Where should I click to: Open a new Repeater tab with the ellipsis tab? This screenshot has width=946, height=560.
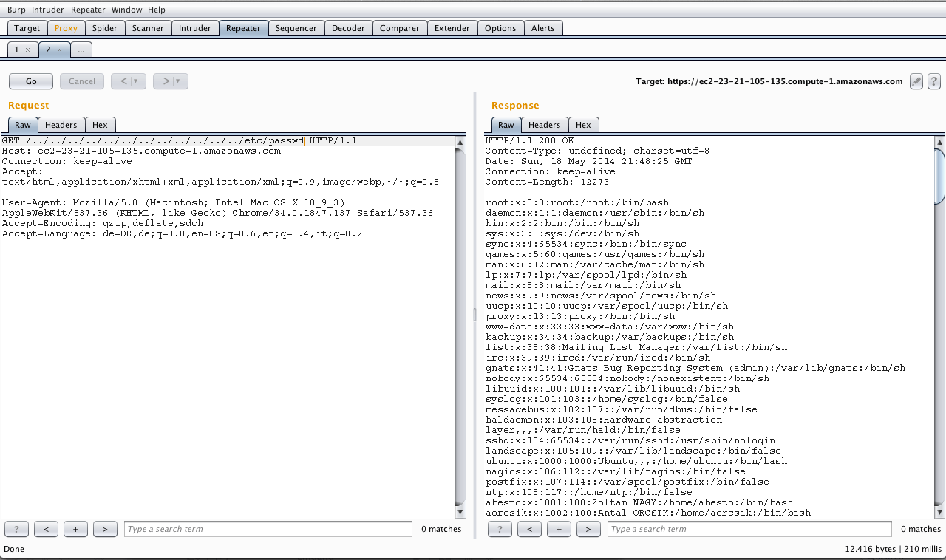pyautogui.click(x=81, y=49)
